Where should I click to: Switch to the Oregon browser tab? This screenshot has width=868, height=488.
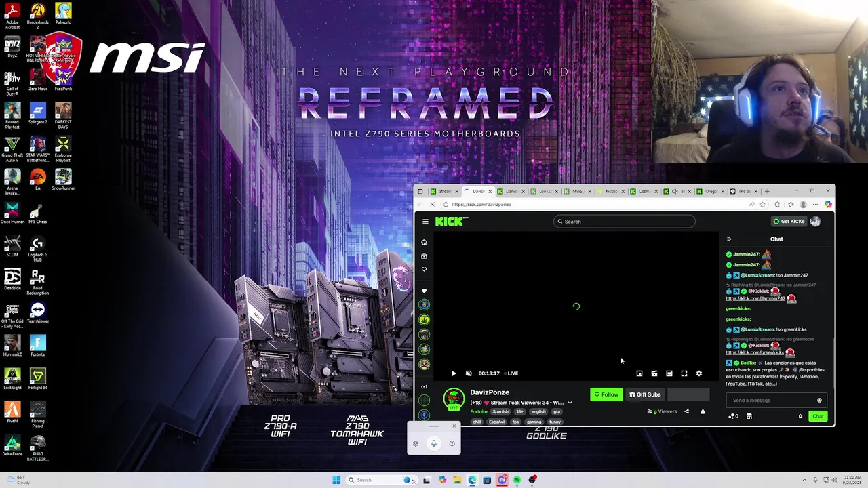(x=710, y=191)
